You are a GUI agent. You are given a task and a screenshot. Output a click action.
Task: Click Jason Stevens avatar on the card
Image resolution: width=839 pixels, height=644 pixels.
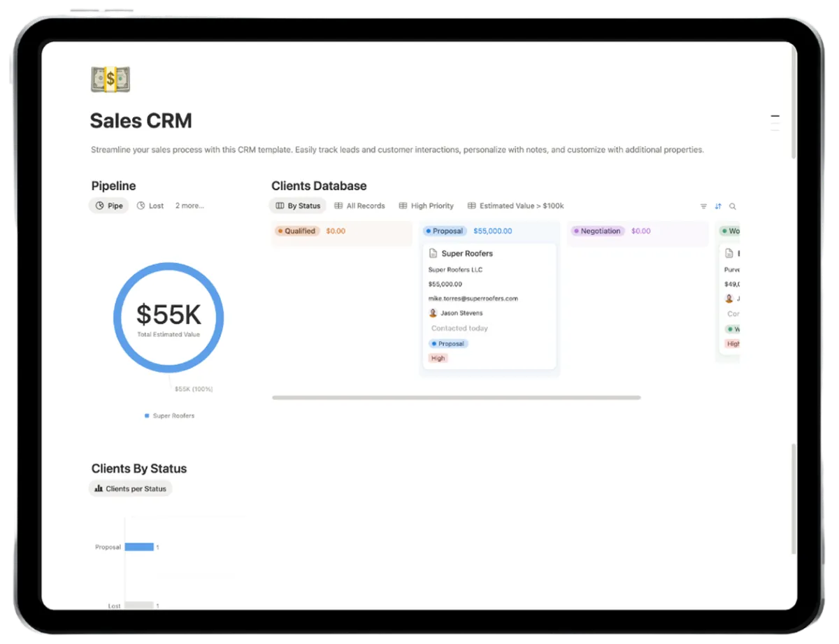pyautogui.click(x=433, y=313)
